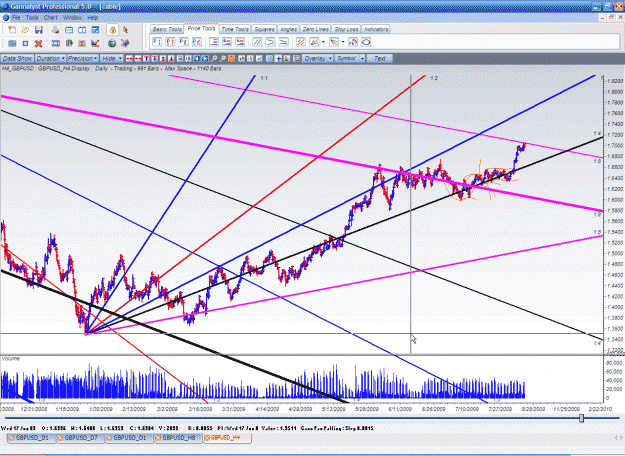This screenshot has width=625, height=456.
Task: Click the gold coin icon in the toolbar
Action: (113, 30)
